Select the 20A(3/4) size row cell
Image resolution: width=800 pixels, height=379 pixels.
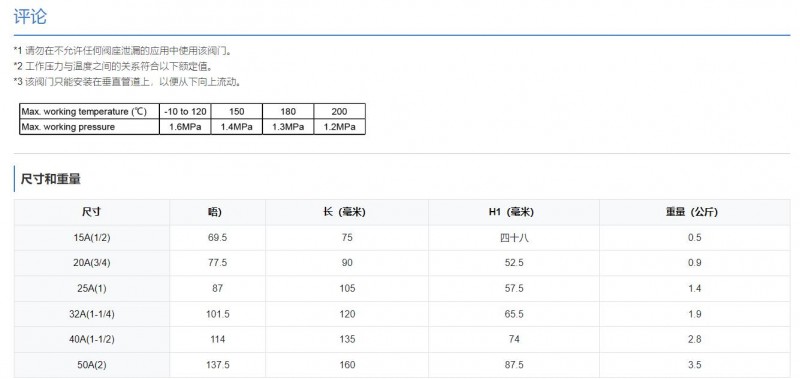point(92,263)
